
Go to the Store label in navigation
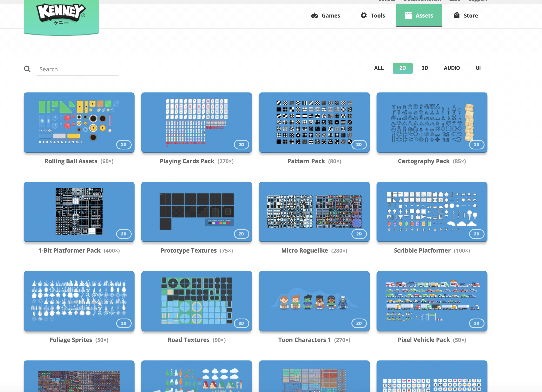471,15
